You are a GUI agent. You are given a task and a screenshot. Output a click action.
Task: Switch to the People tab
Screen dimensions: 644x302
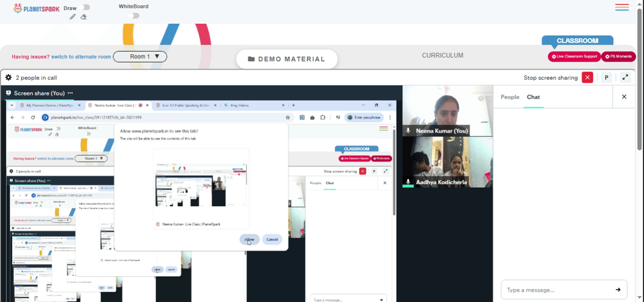click(x=510, y=97)
